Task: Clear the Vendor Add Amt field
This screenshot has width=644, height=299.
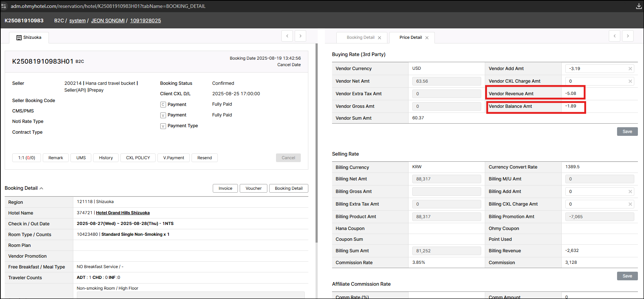Action: [630, 69]
